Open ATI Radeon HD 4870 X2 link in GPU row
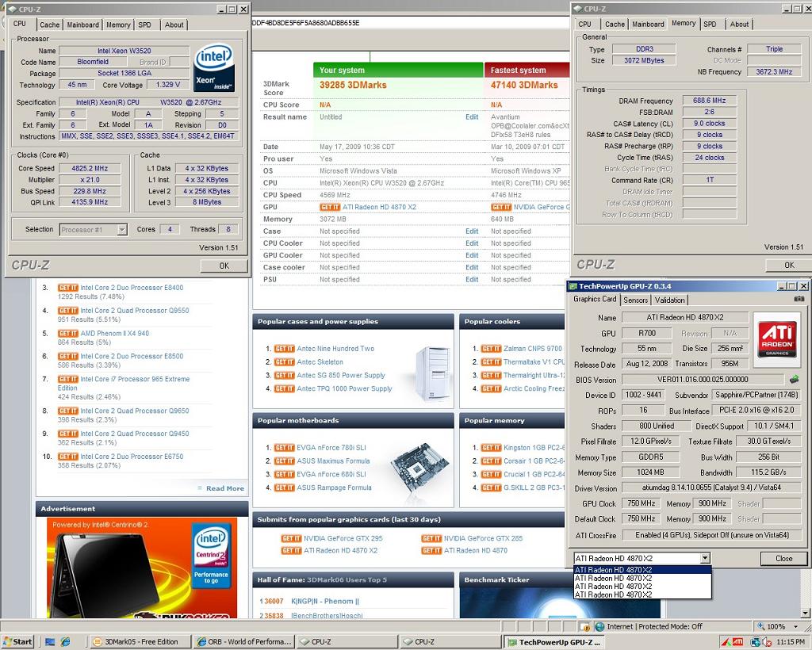The image size is (812, 650). 379,207
